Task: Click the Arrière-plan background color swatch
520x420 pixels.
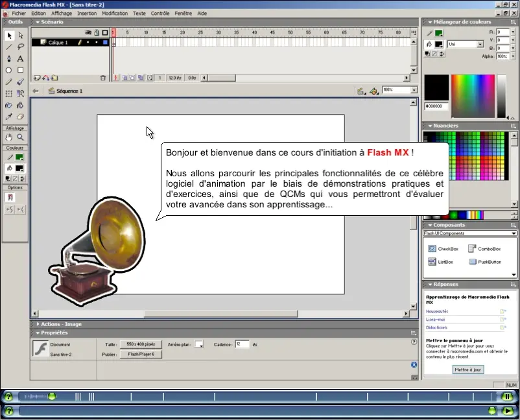Action: [198, 344]
